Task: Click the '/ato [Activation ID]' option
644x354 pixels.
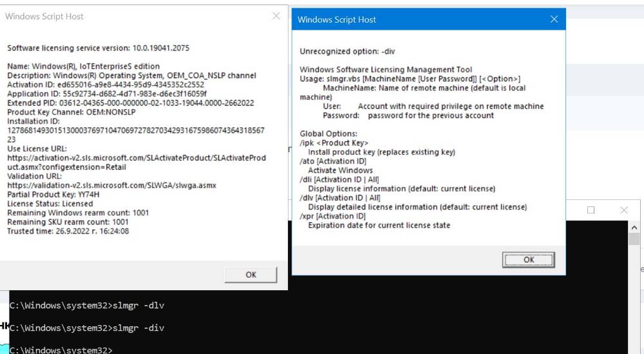Action: [333, 161]
